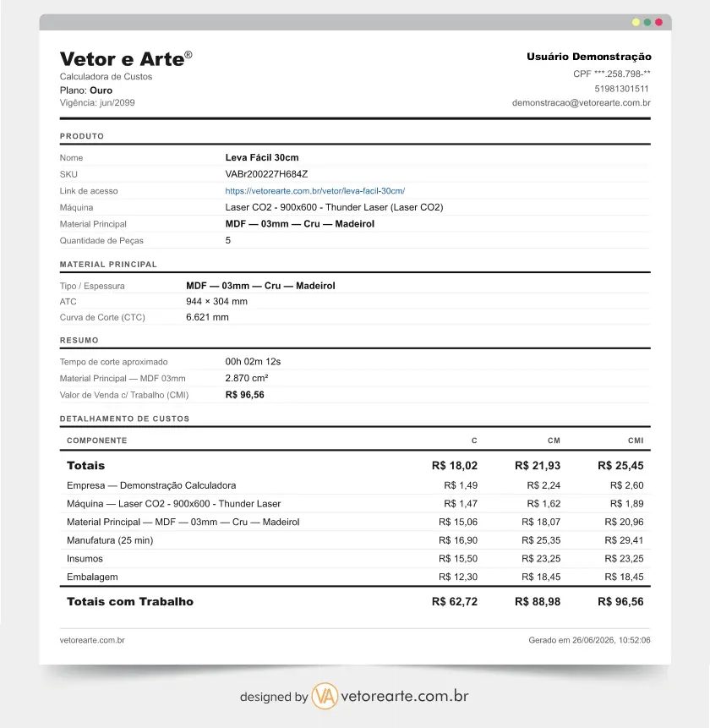Viewport: 710px width, 728px height.
Task: Click the sale value R$ 96,56 in Resumo
Action: (244, 395)
